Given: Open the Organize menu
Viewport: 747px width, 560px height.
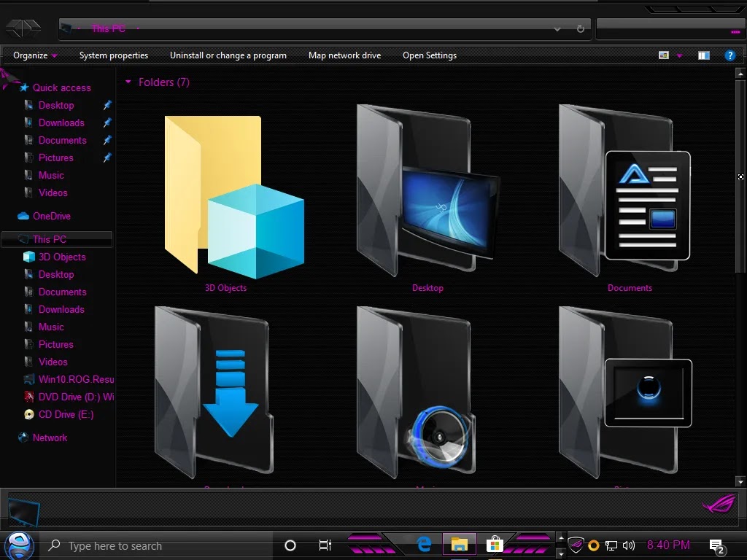Looking at the screenshot, I should tap(35, 55).
